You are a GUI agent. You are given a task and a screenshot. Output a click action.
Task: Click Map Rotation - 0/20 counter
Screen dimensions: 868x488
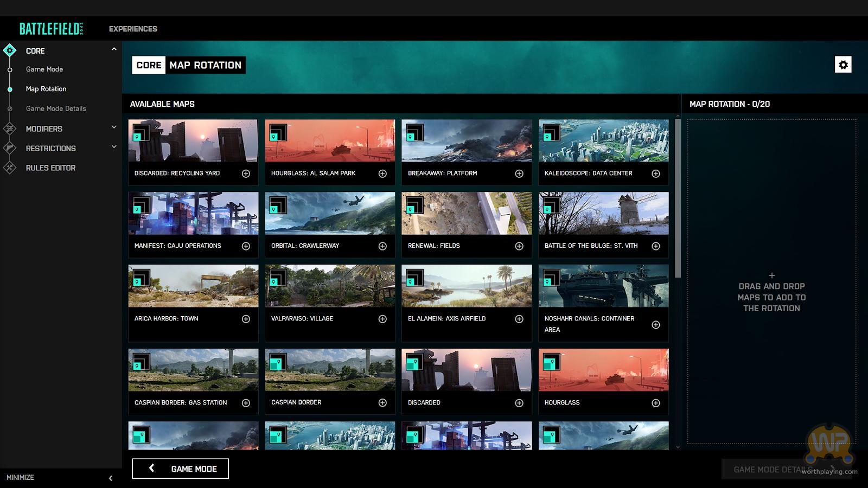coord(730,104)
